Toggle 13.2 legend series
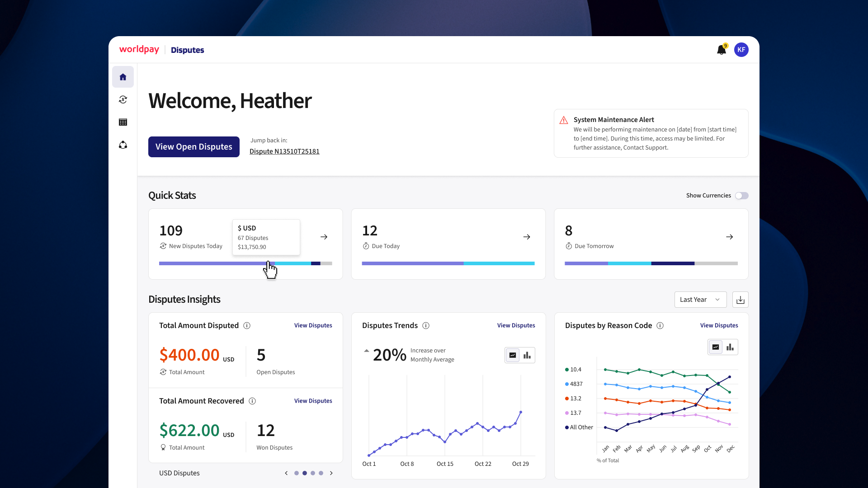 click(573, 399)
